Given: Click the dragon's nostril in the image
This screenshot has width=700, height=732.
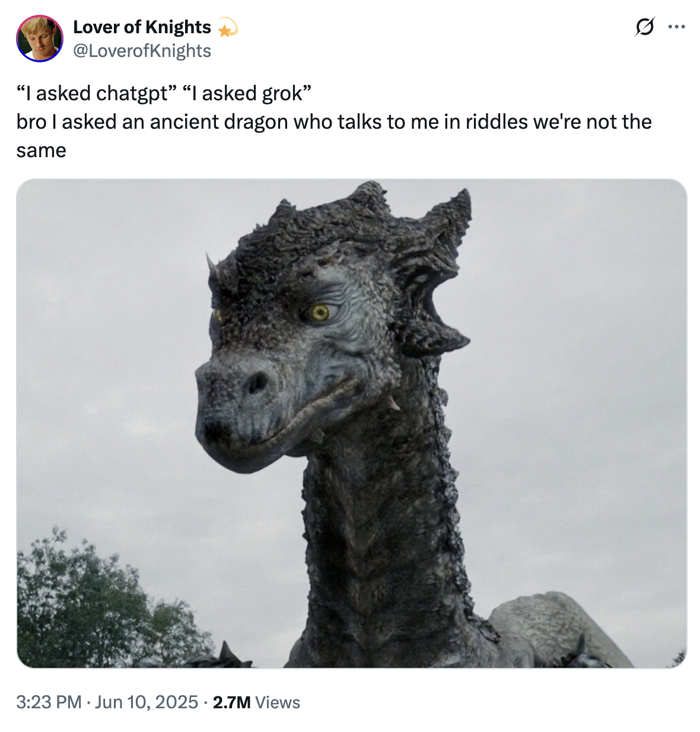Looking at the screenshot, I should (257, 383).
